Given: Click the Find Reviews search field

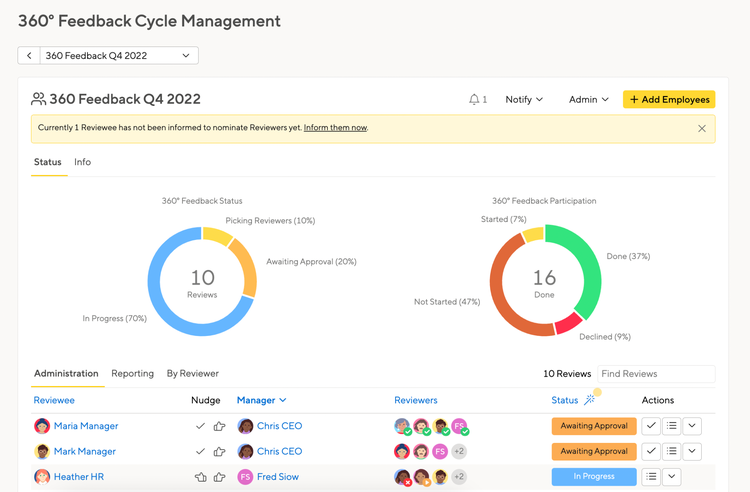Looking at the screenshot, I should click(656, 374).
